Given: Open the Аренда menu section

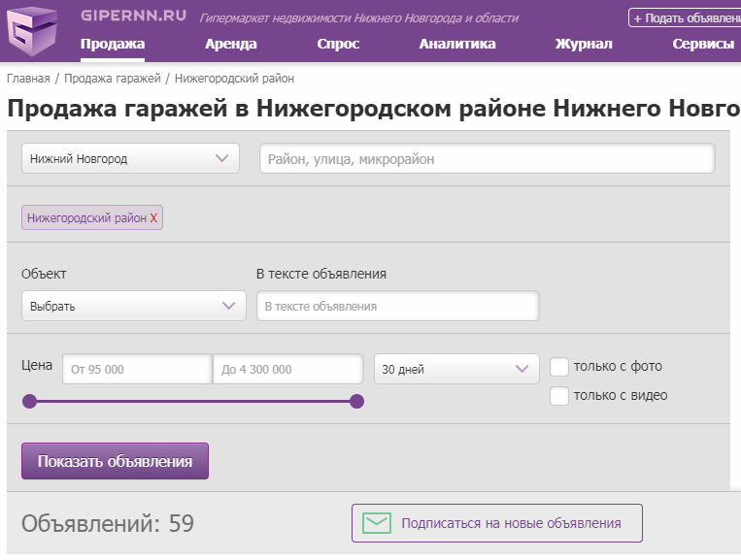Looking at the screenshot, I should tap(231, 44).
